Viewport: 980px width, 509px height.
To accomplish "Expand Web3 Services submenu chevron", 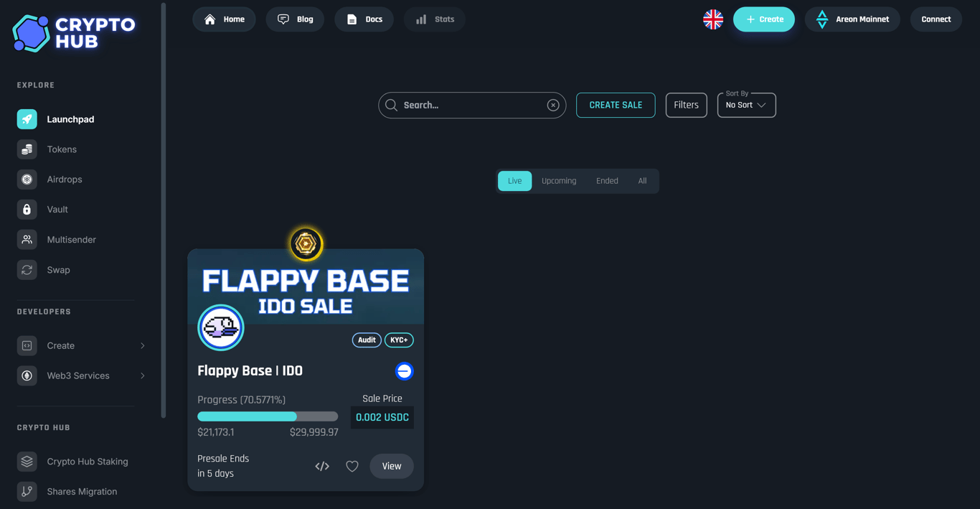I will (143, 376).
